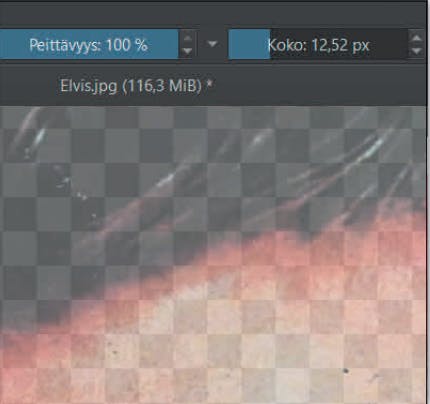430x404 pixels.
Task: Click the empty toolbar area above the sliders
Action: click(x=213, y=14)
